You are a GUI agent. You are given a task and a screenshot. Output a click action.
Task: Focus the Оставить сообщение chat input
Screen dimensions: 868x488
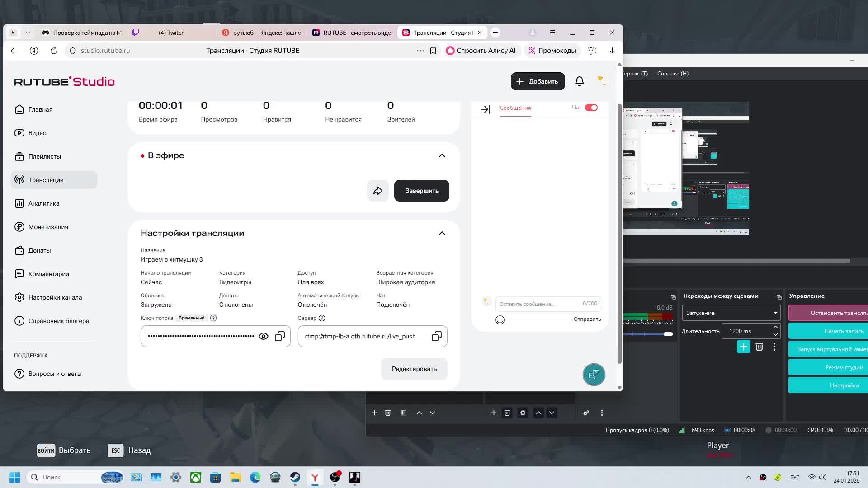[548, 304]
